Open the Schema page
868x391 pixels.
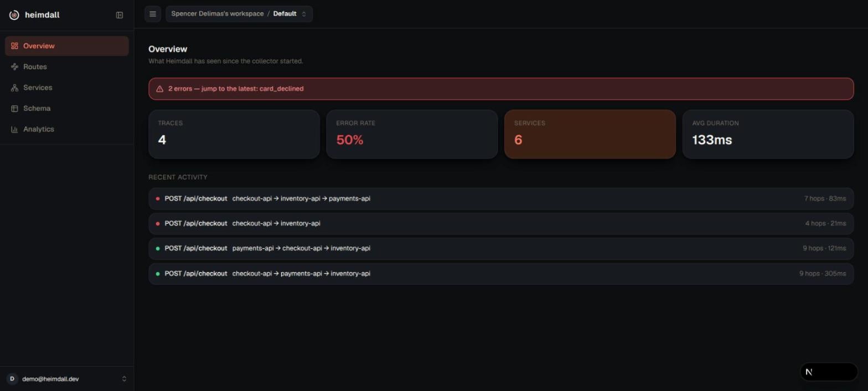coord(67,109)
